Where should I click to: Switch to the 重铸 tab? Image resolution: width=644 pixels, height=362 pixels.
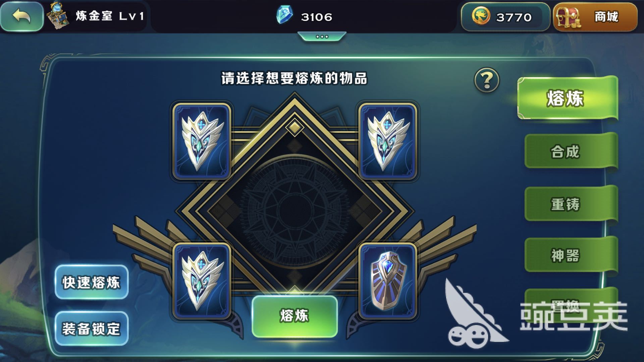pyautogui.click(x=571, y=204)
